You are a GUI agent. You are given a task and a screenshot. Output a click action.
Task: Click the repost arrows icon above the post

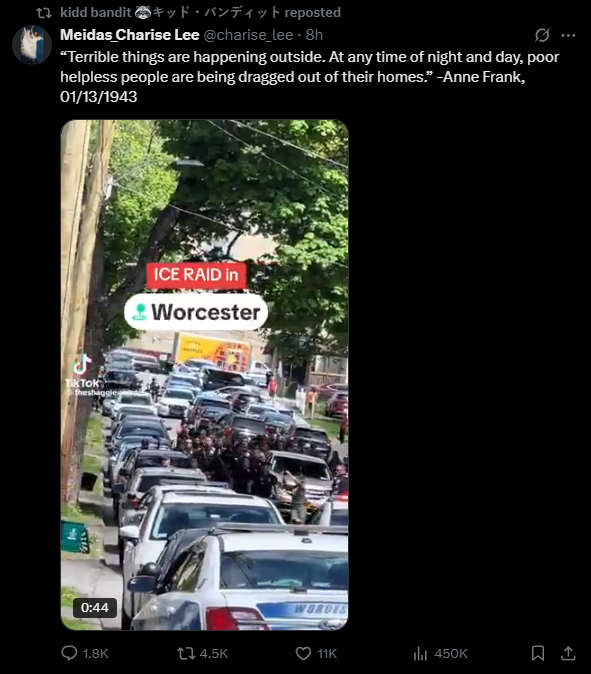coord(44,13)
